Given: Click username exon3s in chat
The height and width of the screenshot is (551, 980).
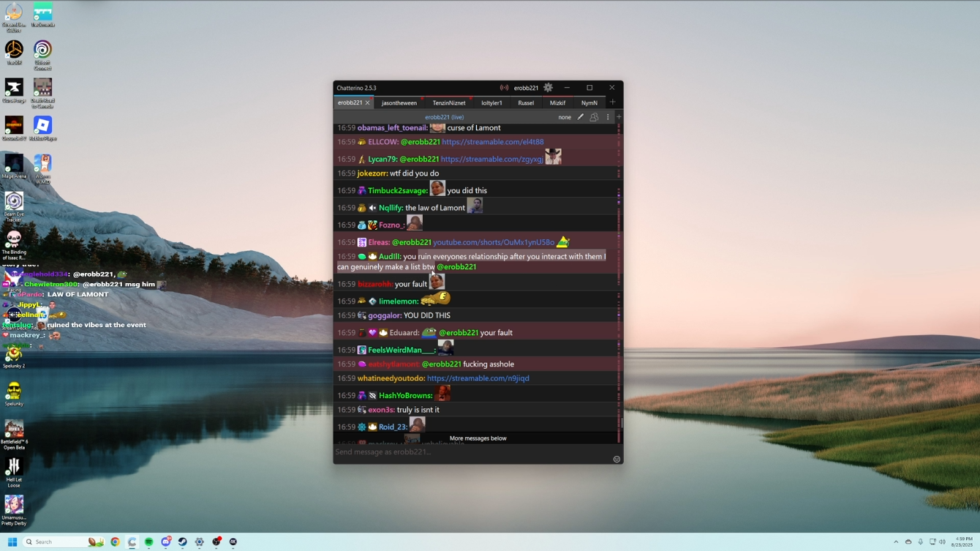Looking at the screenshot, I should (381, 410).
